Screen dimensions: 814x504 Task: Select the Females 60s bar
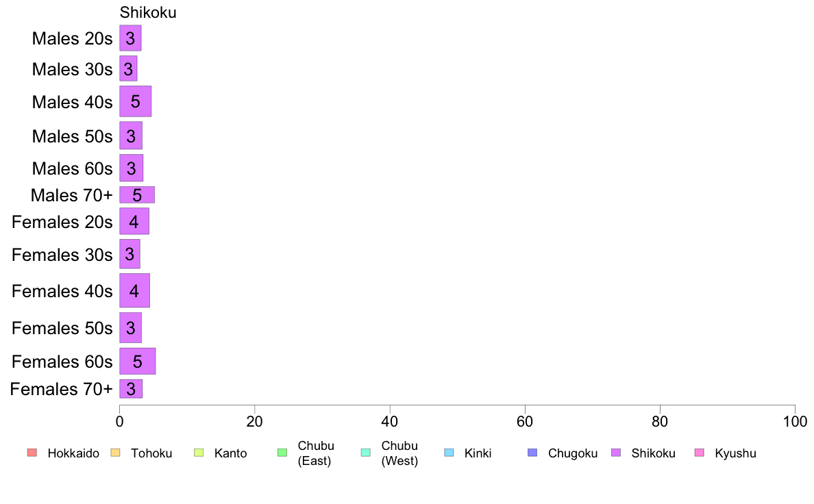(138, 361)
